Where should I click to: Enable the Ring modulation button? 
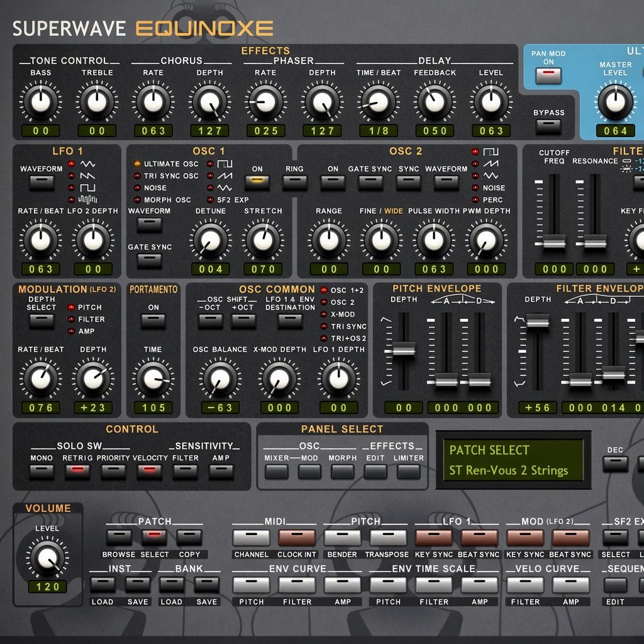(x=294, y=183)
